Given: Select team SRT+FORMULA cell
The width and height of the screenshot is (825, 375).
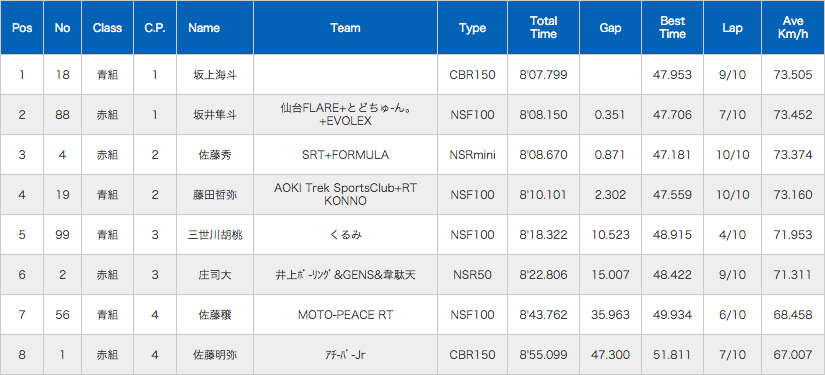Looking at the screenshot, I should (345, 155).
